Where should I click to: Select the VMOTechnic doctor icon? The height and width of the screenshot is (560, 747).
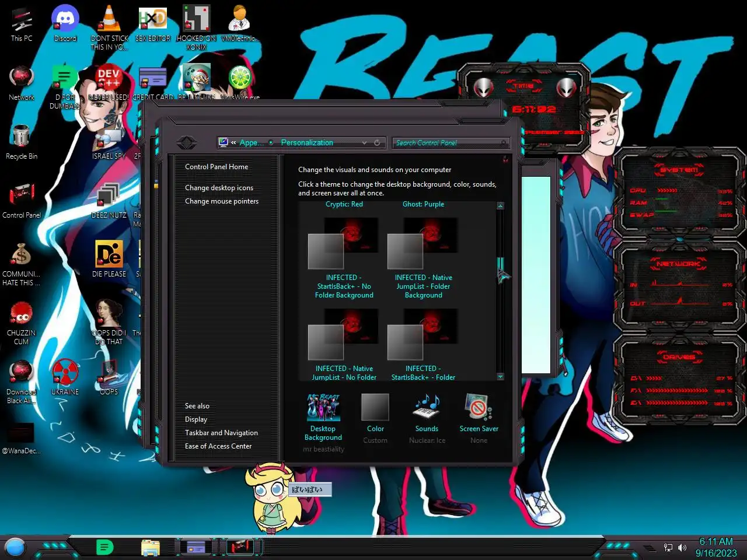point(240,24)
